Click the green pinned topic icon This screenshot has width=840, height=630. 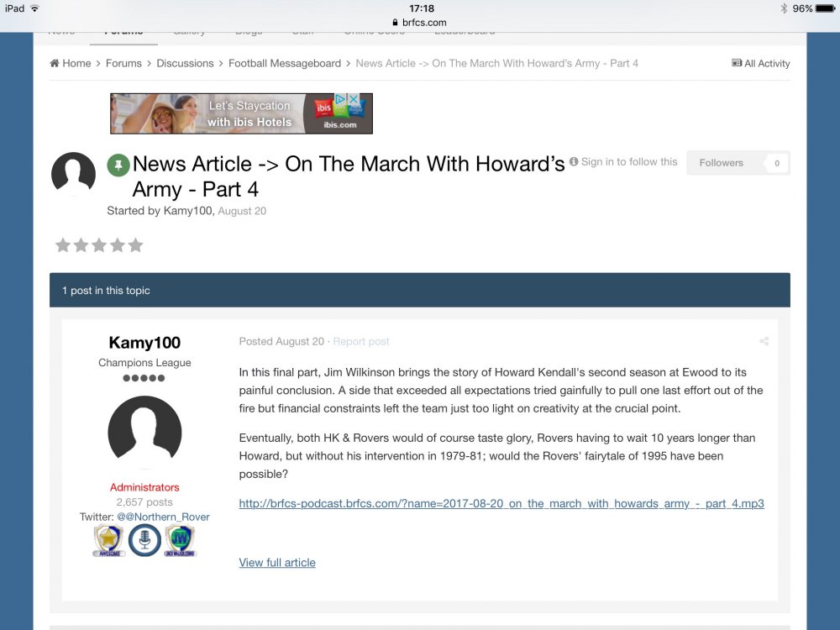coord(118,165)
